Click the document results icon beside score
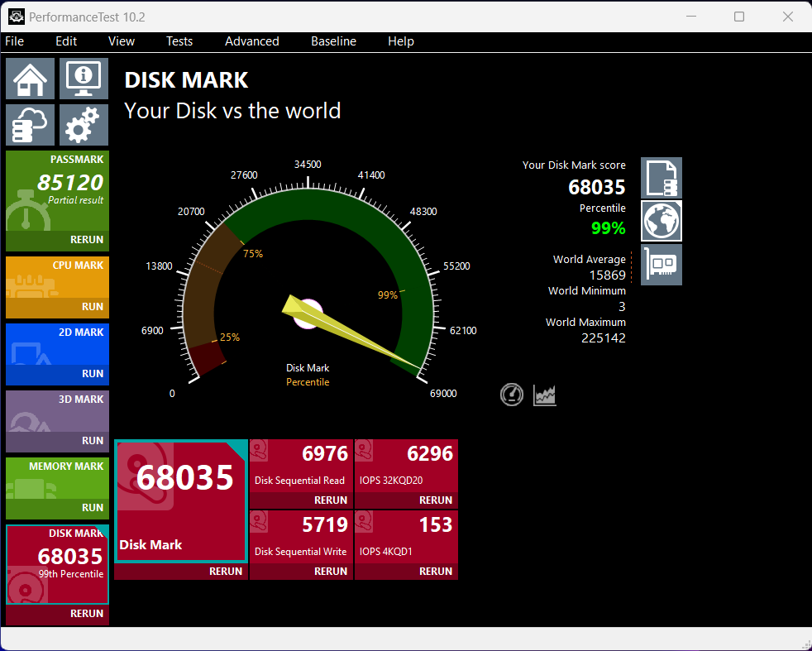Screen dimensions: 812x651 click(662, 178)
